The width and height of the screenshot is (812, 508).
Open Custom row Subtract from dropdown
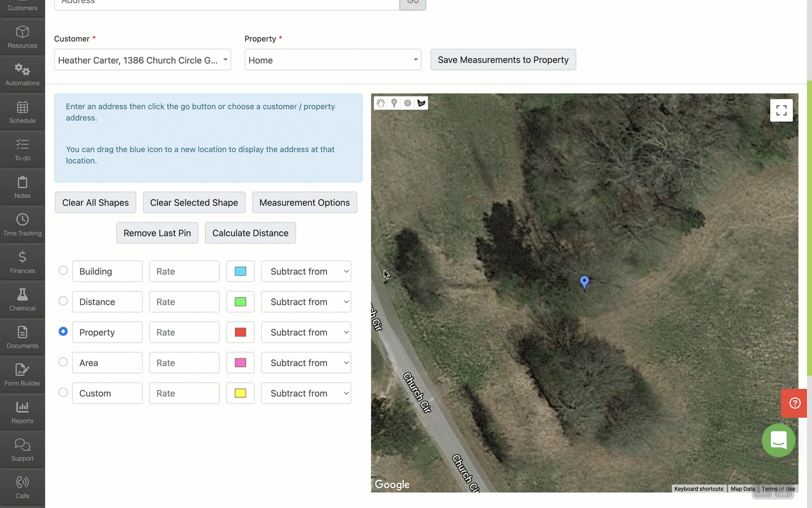(306, 393)
